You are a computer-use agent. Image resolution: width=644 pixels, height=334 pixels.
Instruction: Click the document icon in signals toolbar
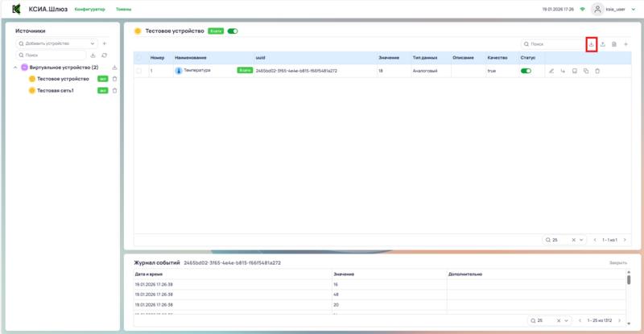coord(614,44)
